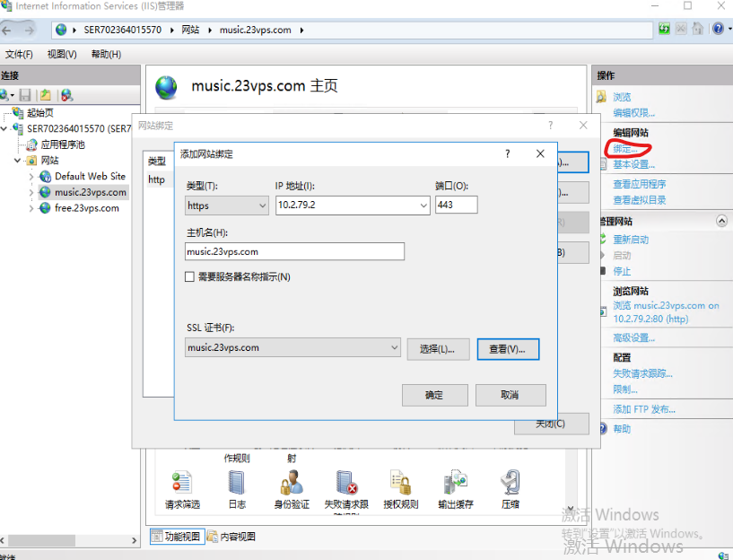
Task: Collapse the SER702364015570 server tree node
Action: point(4,128)
